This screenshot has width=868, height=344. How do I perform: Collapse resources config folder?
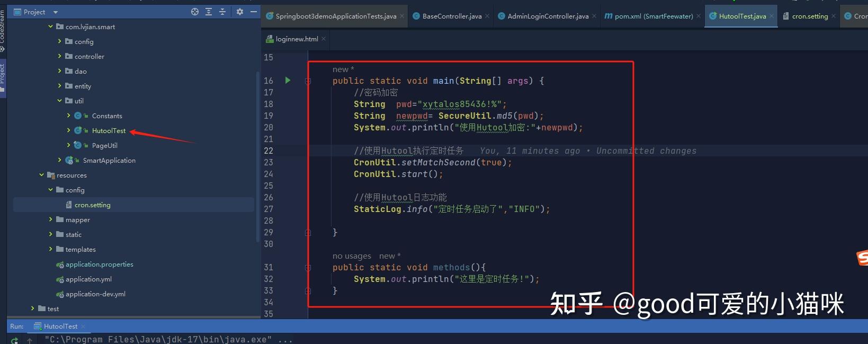pyautogui.click(x=50, y=190)
